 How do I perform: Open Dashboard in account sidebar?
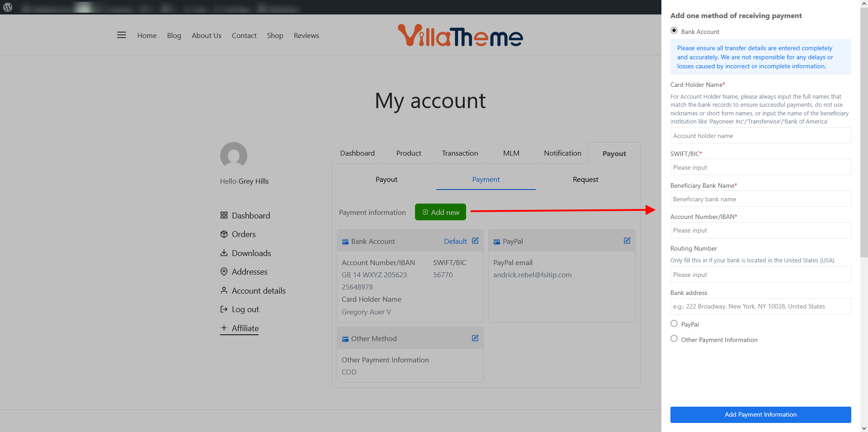[x=251, y=215]
